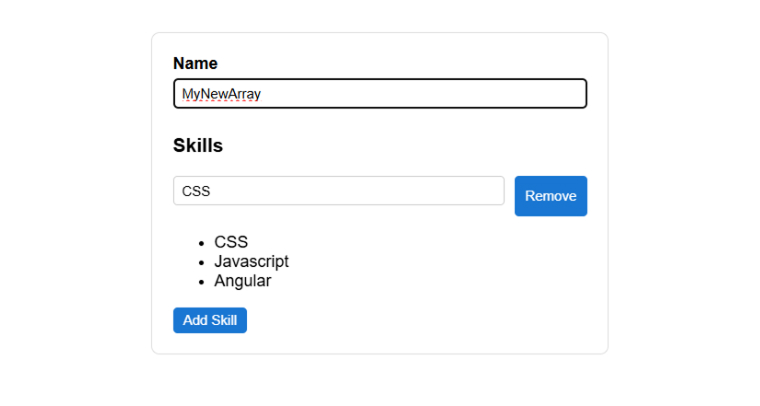Click the MyNewArray text in Name field
This screenshot has height=406, width=760.
pyautogui.click(x=221, y=94)
